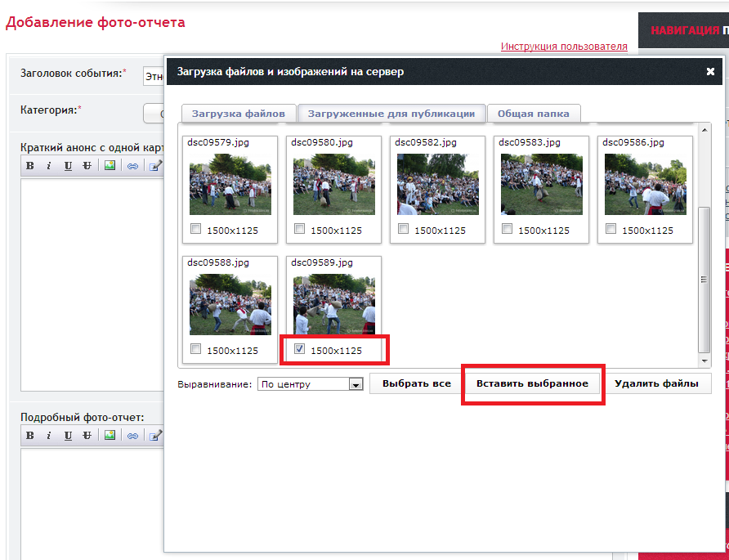Viewport: 729px width, 560px height.
Task: Apply strikethrough in Подробный фото-отчет toolbar
Action: tap(87, 435)
